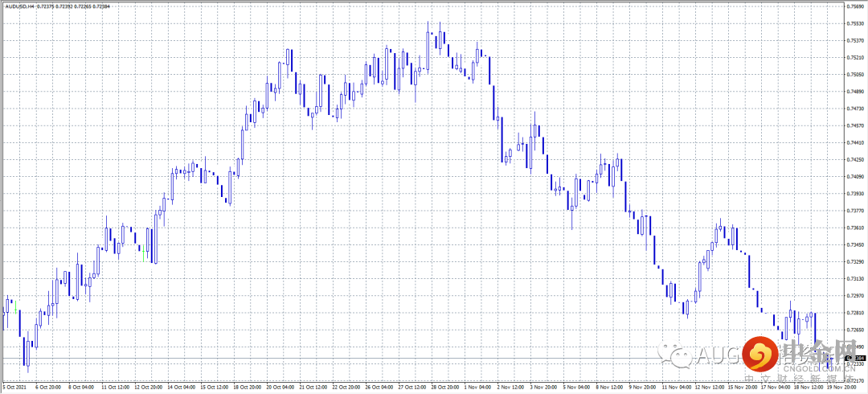
Task: Click the 0.75690 price axis label
Action: (x=856, y=6)
